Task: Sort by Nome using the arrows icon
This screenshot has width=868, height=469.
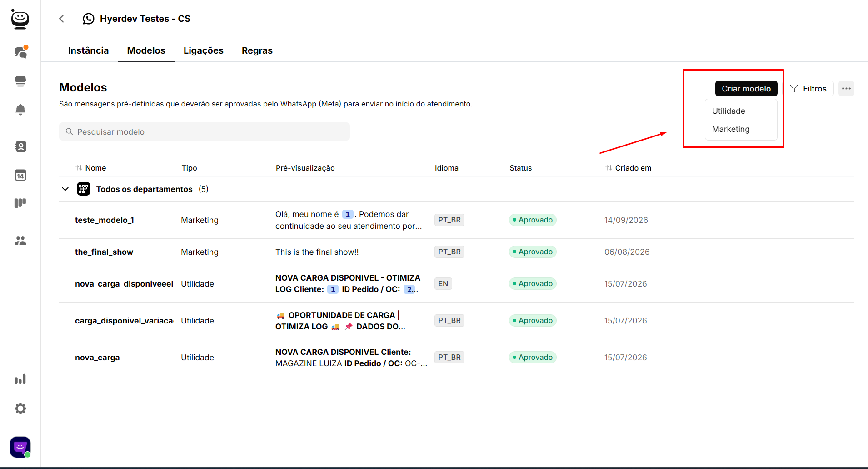Action: coord(79,168)
